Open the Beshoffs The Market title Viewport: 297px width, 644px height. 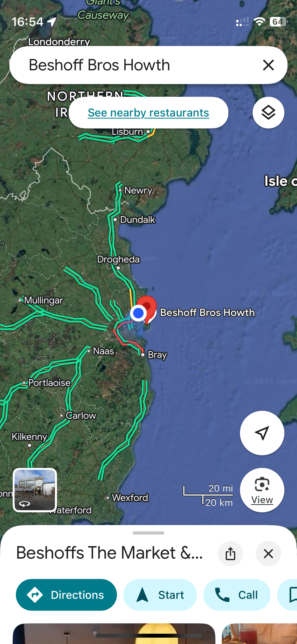point(110,553)
